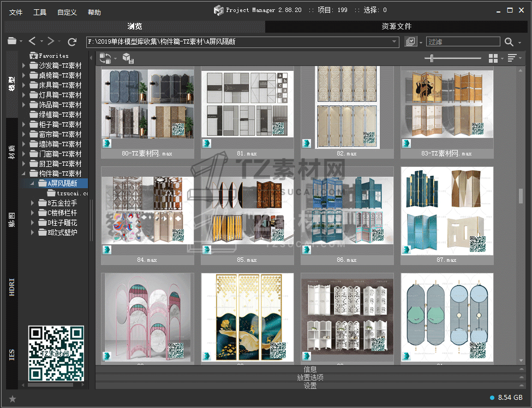This screenshot has width=532, height=408.
Task: Go back with the left arrow
Action: point(33,41)
